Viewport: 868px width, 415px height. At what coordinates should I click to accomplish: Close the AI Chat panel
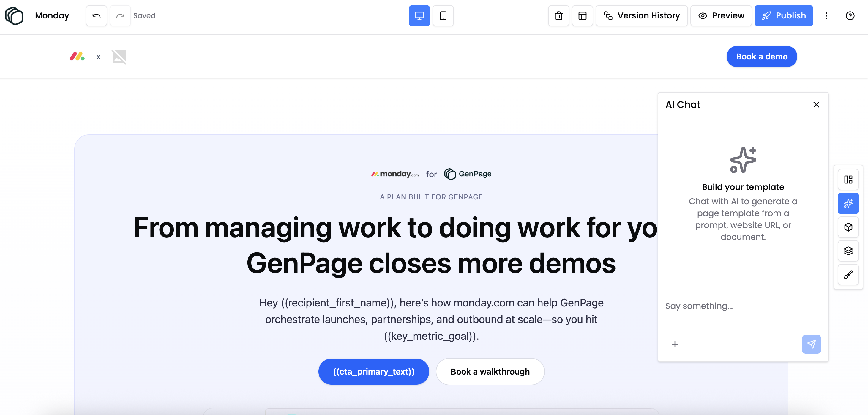tap(816, 105)
